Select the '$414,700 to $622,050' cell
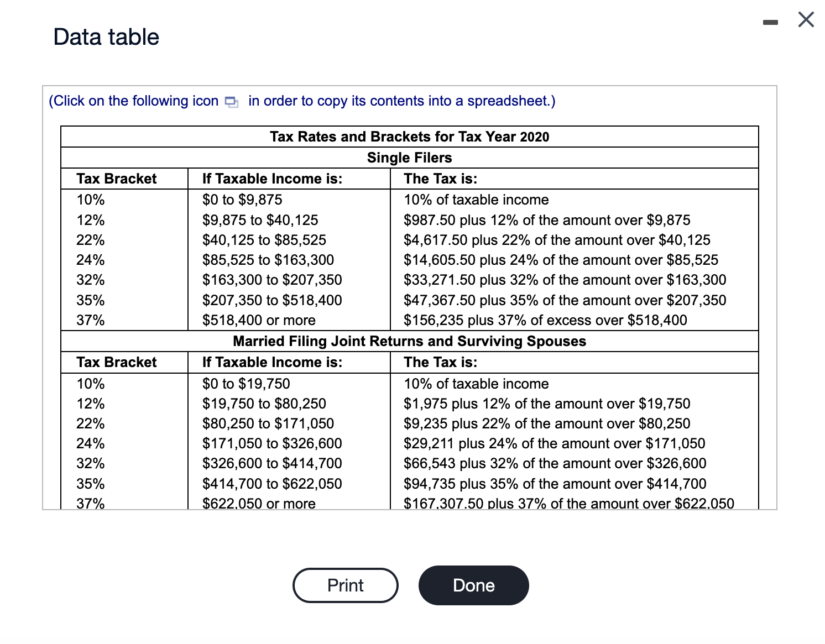 [272, 484]
